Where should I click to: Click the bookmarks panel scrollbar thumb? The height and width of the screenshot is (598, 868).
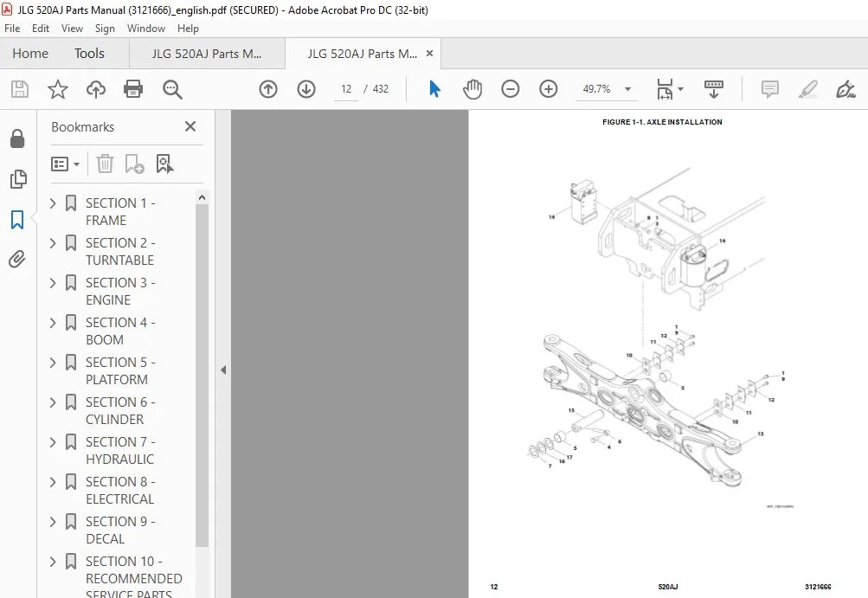point(202,376)
